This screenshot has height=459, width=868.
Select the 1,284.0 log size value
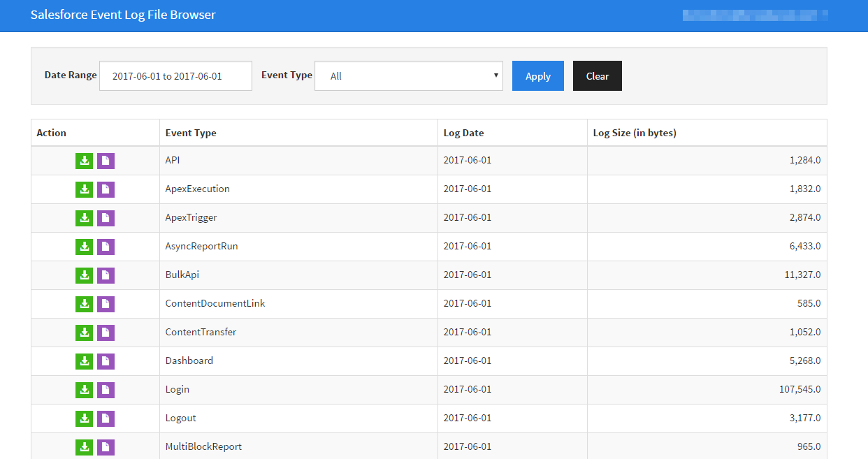(x=805, y=160)
